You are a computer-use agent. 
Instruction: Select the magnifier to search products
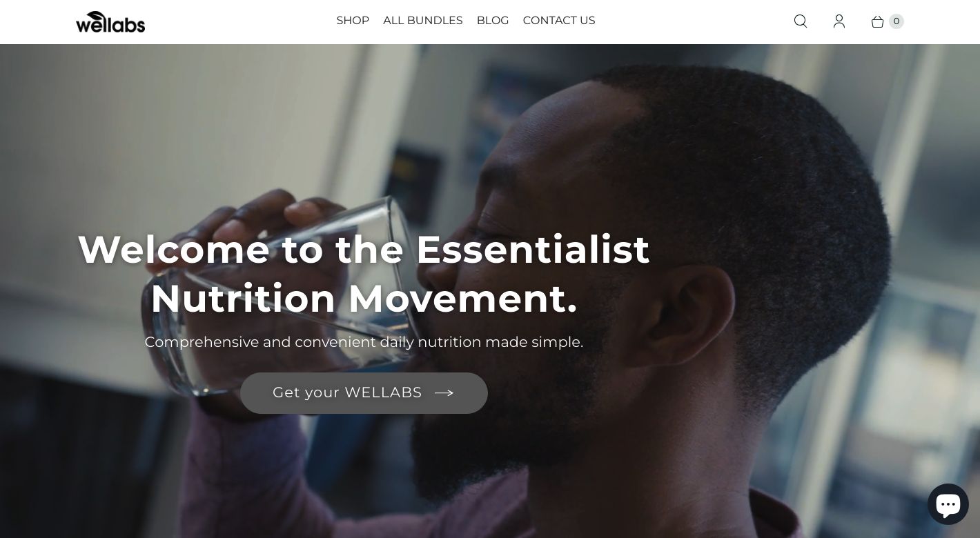click(801, 21)
